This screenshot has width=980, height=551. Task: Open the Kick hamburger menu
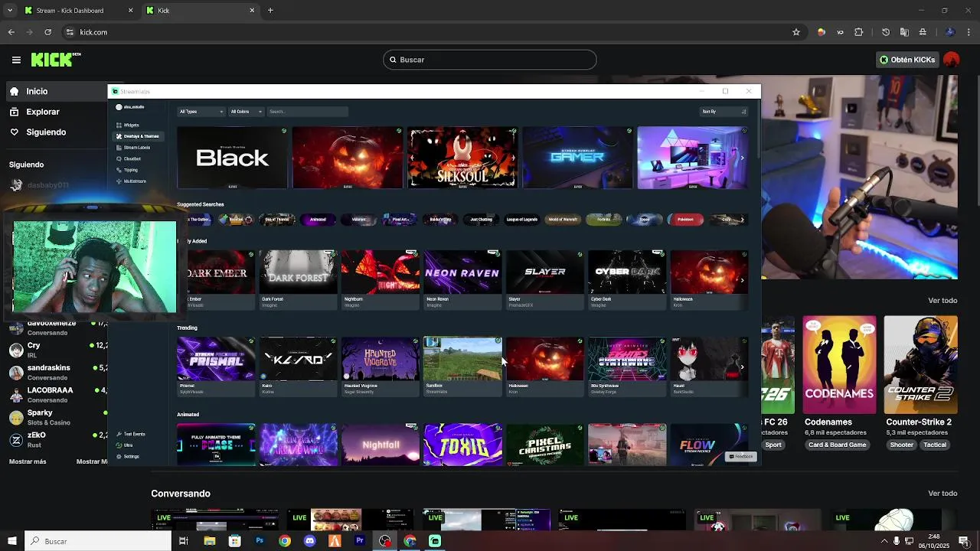(16, 60)
